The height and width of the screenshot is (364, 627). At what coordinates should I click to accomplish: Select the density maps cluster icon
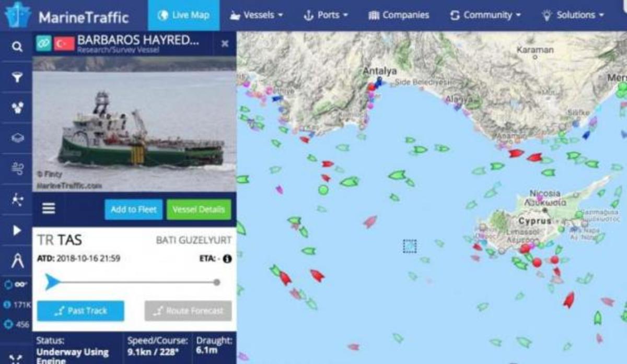pos(17,108)
